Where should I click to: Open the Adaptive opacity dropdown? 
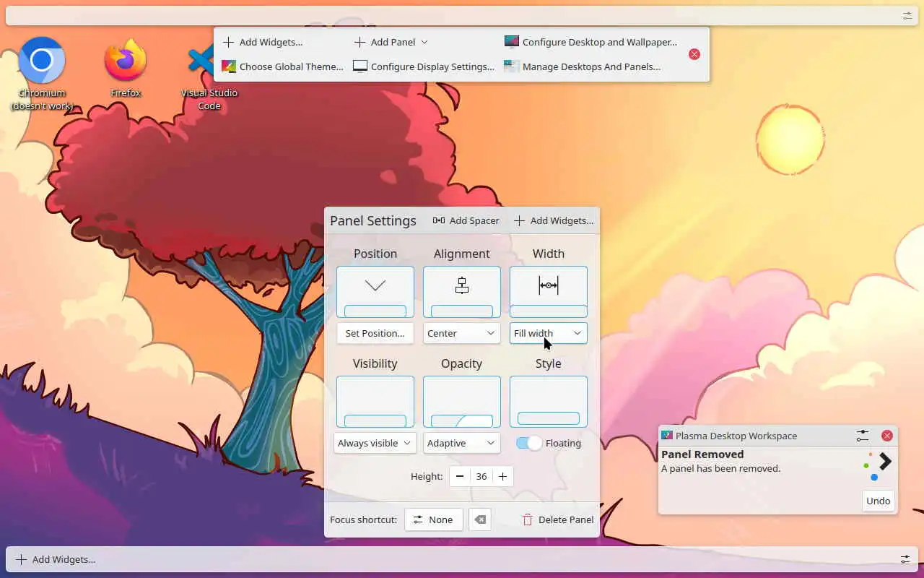tap(462, 443)
